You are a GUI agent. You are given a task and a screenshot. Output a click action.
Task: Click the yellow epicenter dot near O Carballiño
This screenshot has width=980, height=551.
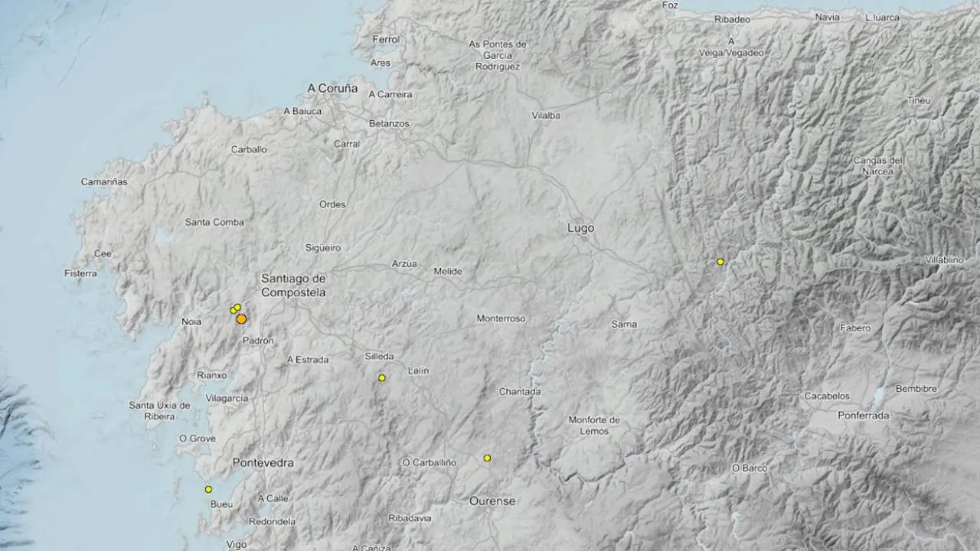coord(487,458)
